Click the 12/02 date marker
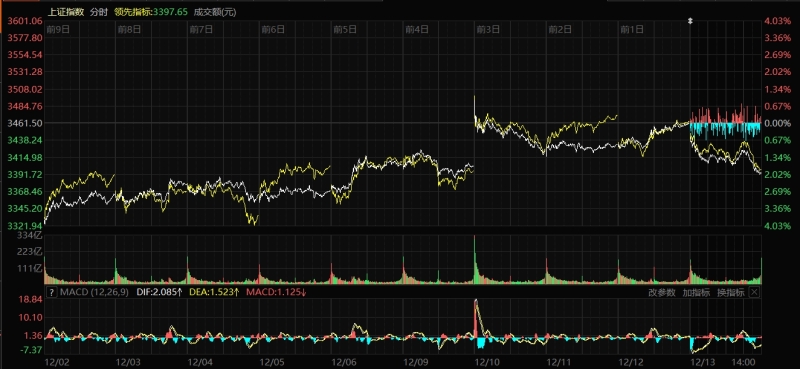Image resolution: width=800 pixels, height=369 pixels. click(x=56, y=362)
